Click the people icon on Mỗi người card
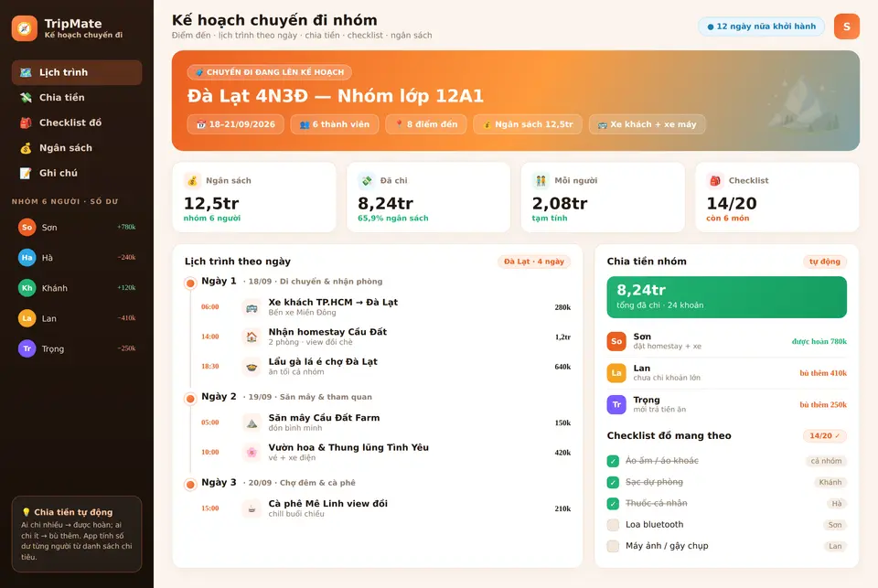The image size is (878, 588). coord(541,180)
